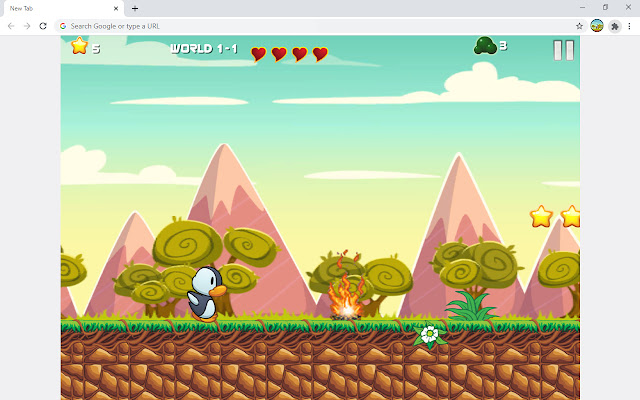This screenshot has width=640, height=400.
Task: Click the campfire hazard
Action: [x=346, y=286]
